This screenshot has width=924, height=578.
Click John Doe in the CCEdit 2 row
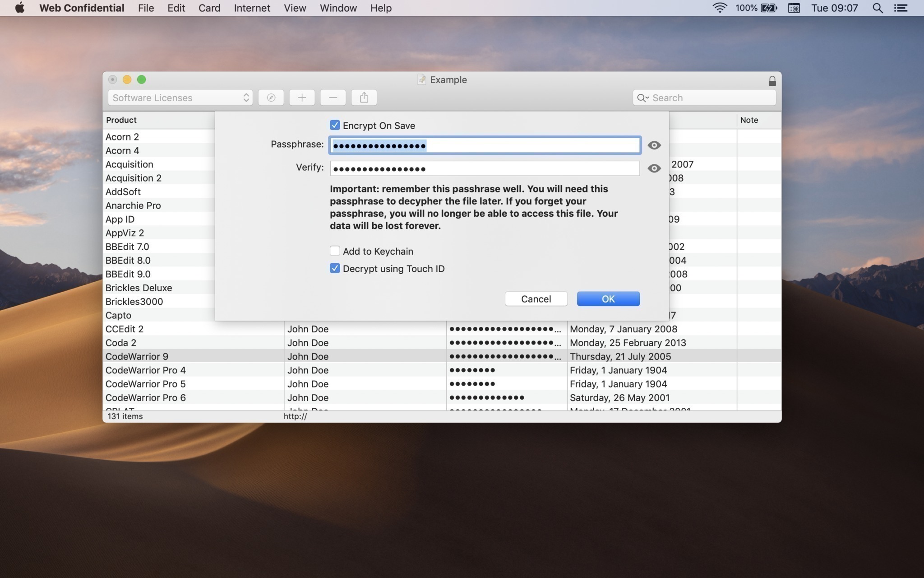pos(308,329)
